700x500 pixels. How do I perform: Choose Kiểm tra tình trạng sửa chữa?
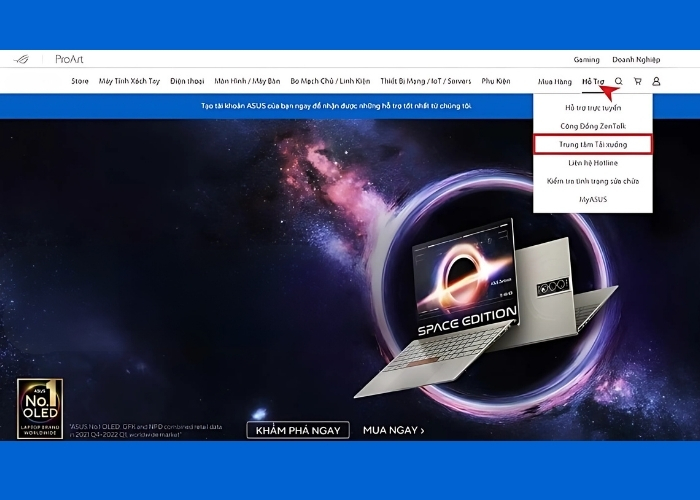[x=593, y=181]
